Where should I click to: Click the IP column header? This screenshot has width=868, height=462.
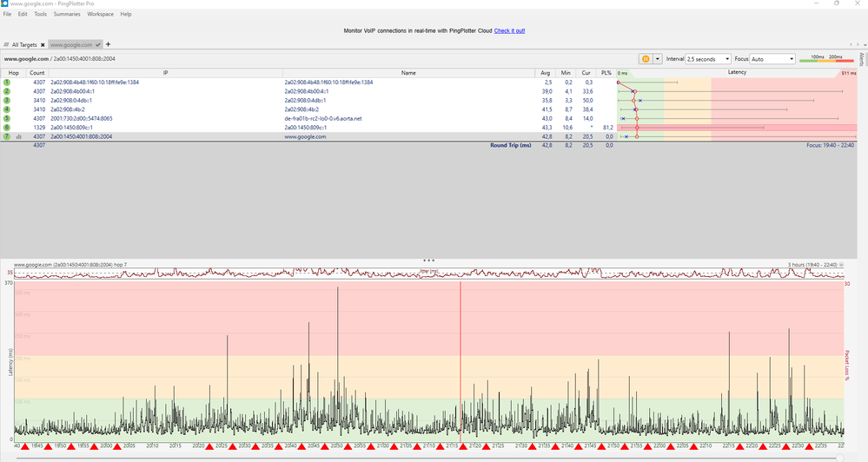pyautogui.click(x=165, y=73)
